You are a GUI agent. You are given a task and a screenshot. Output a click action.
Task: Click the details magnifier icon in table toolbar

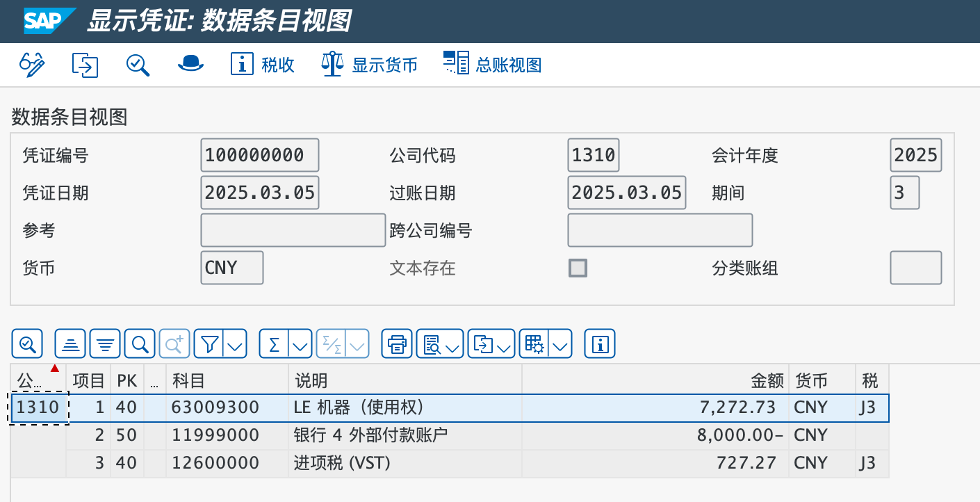28,343
